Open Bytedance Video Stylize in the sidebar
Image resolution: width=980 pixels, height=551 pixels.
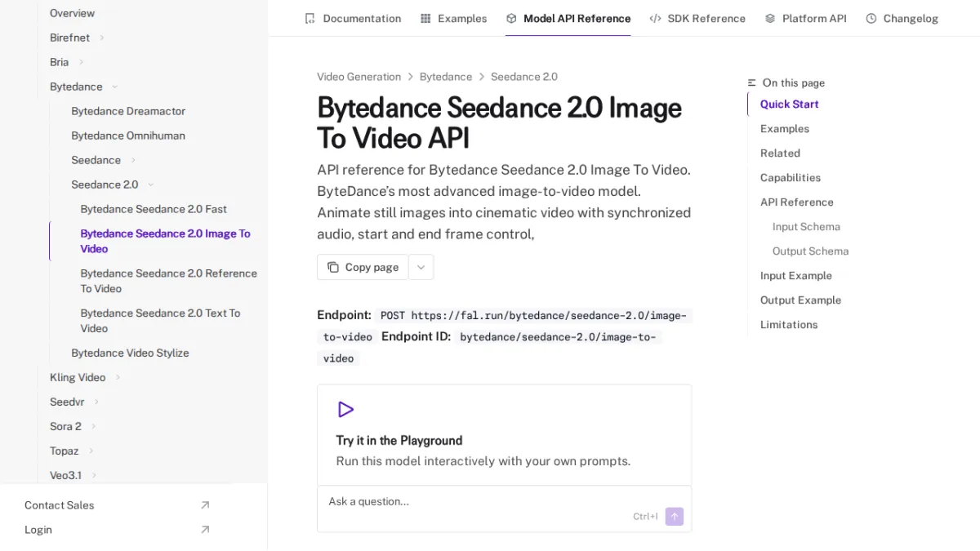[x=130, y=353]
